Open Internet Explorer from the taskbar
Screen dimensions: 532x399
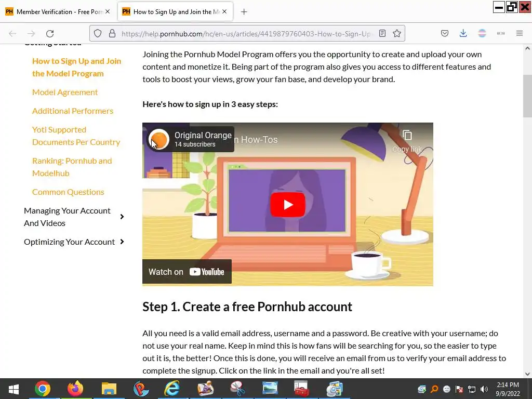click(x=172, y=389)
